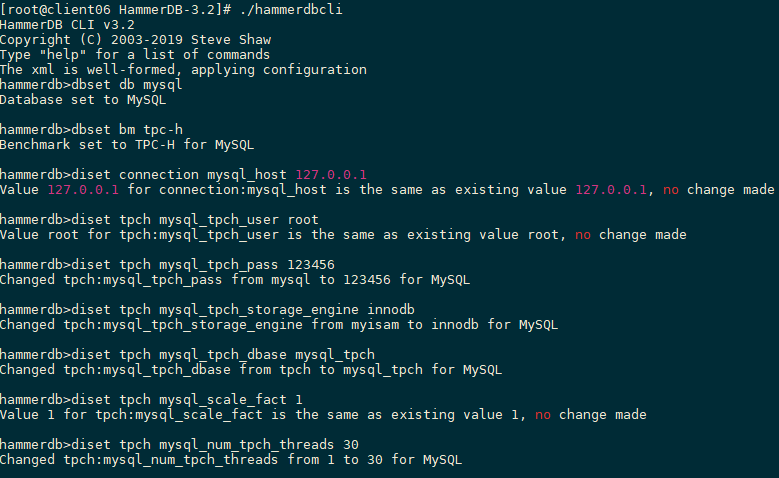Click 'Changed tpch:mysql_tpch_pass' output line
This screenshot has width=779, height=478.
pyautogui.click(x=234, y=280)
